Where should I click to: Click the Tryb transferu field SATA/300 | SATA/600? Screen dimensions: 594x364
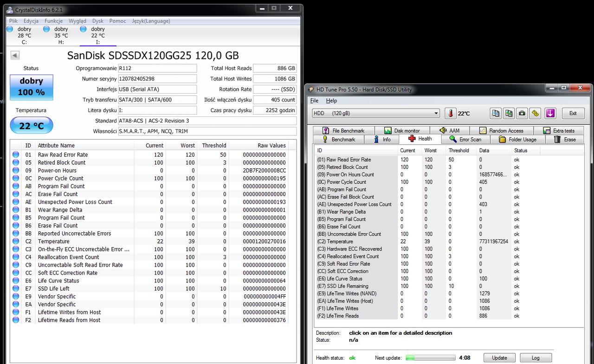[x=157, y=100]
